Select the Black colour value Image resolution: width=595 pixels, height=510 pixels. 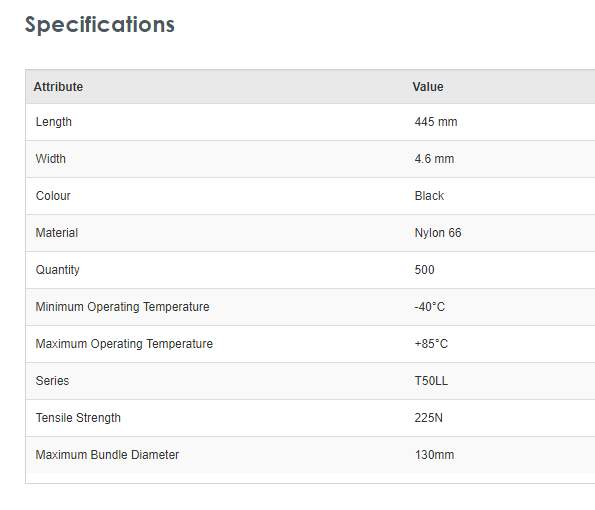[x=429, y=196]
